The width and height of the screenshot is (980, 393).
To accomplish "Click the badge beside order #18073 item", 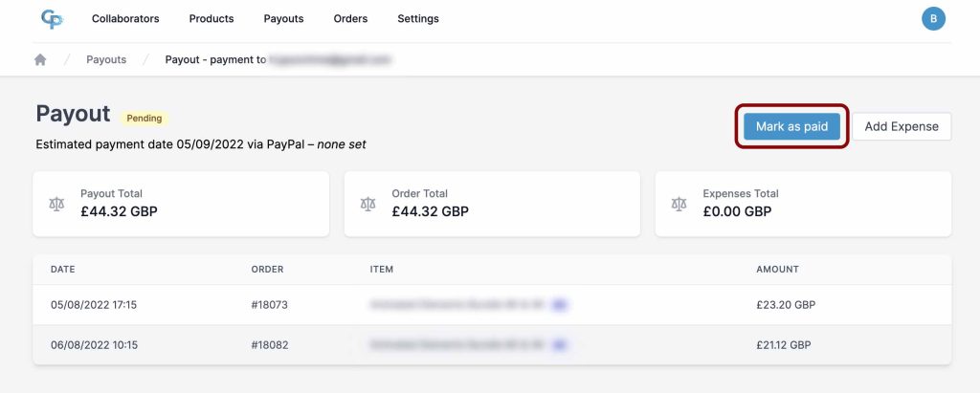I will [559, 305].
